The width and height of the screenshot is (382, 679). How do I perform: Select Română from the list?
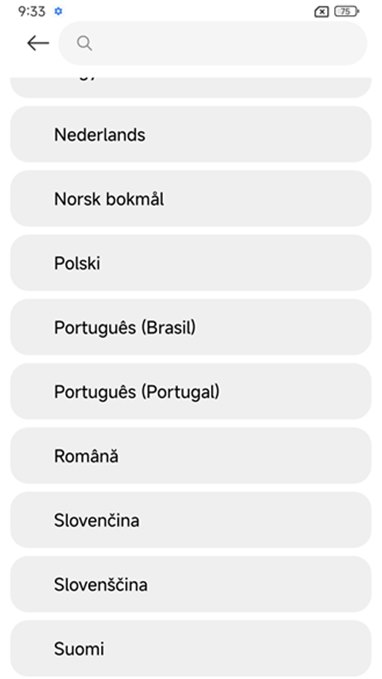[x=191, y=456]
